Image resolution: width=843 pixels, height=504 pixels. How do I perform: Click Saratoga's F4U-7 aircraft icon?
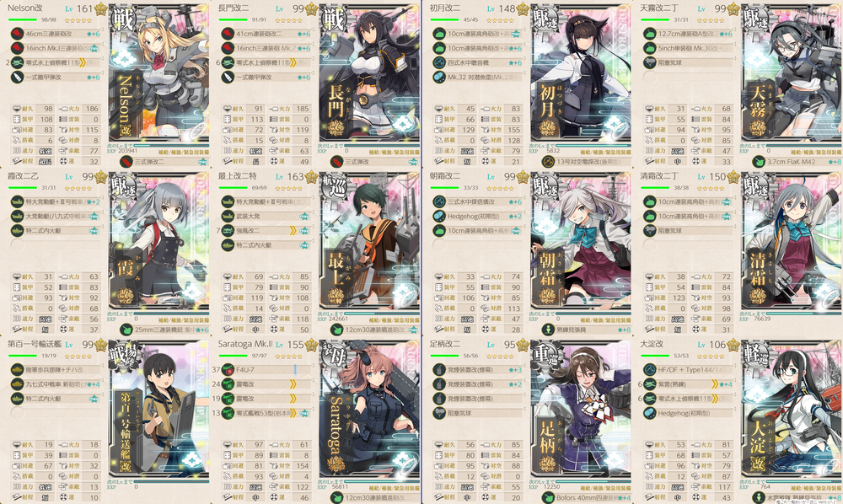228,370
